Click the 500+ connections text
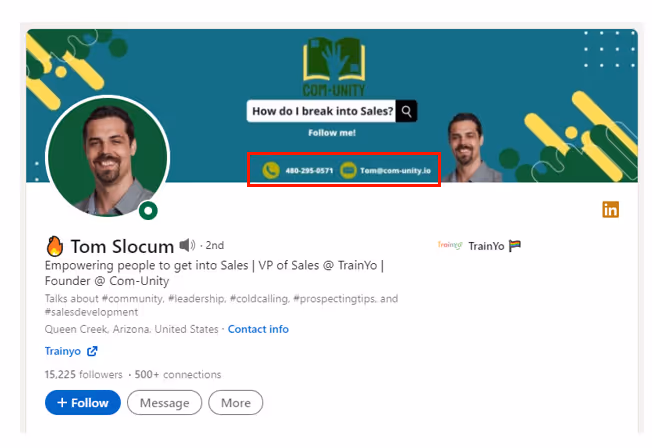Viewport: 652px width, 448px height. (178, 374)
